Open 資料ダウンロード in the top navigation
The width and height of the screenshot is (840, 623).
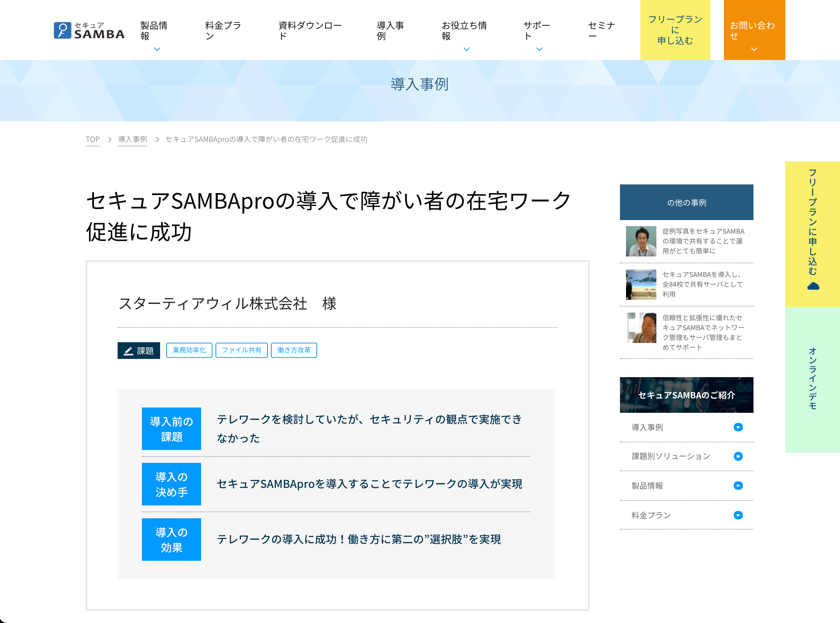coord(310,30)
